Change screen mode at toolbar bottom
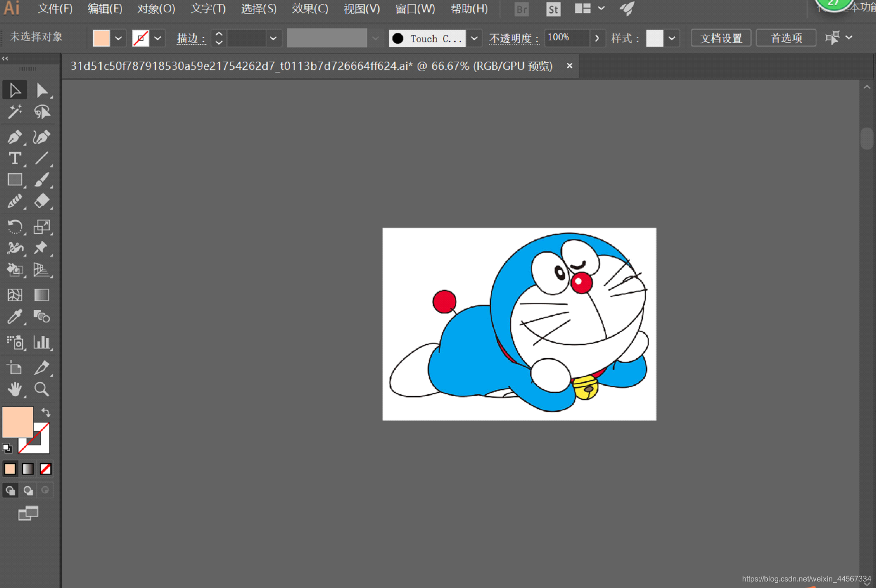Image resolution: width=876 pixels, height=588 pixels. (28, 513)
